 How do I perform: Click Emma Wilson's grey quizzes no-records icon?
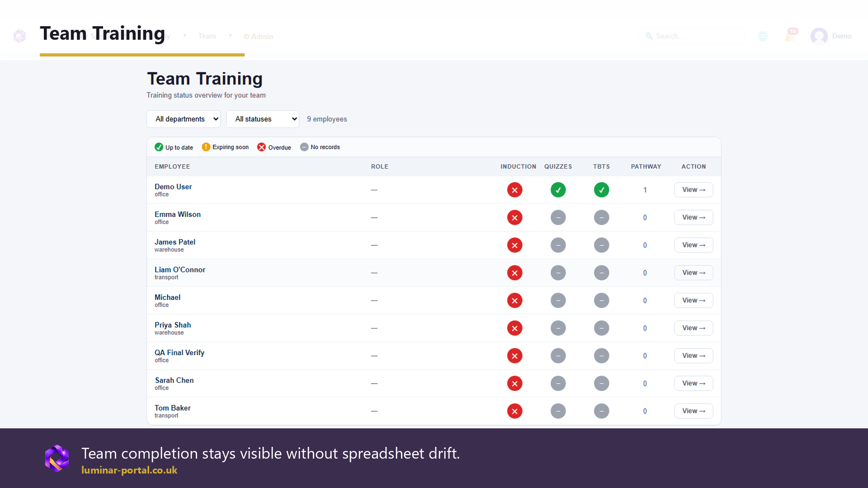tap(558, 217)
